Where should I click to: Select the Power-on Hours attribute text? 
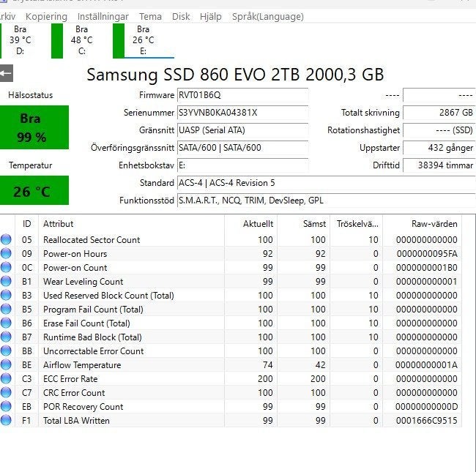[75, 254]
